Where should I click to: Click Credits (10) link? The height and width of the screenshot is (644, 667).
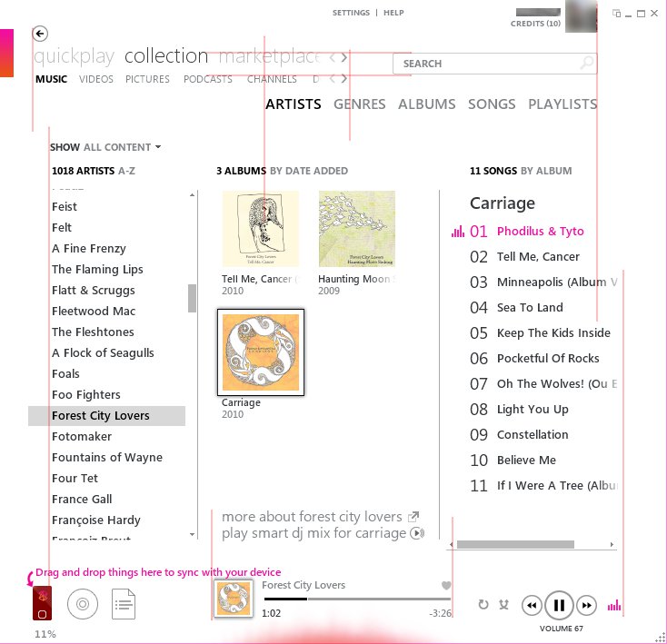[535, 24]
